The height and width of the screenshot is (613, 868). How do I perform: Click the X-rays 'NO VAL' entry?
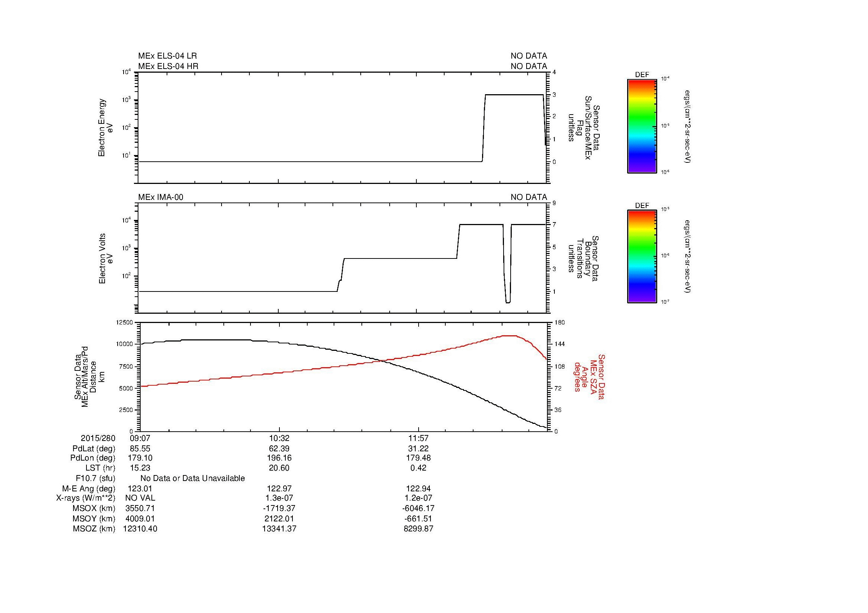[140, 498]
